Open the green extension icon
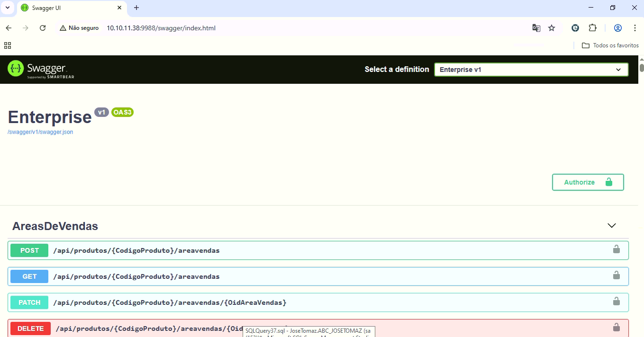Screen dimensions: 644x337 point(575,28)
